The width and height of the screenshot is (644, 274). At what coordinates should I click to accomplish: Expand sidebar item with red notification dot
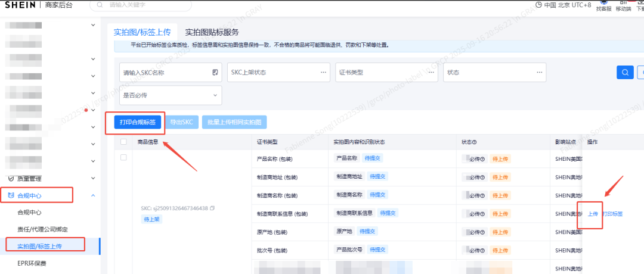pos(93,110)
